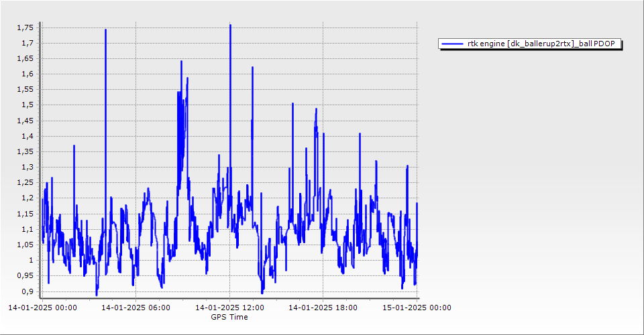
Task: Click the y-axis value 1,05
Action: coord(25,245)
